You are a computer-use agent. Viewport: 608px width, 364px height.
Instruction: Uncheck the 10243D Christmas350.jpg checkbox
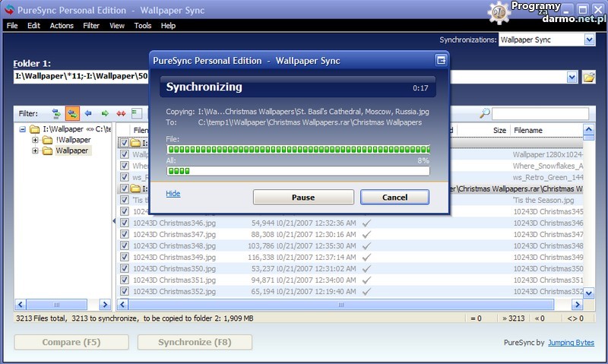(x=125, y=268)
